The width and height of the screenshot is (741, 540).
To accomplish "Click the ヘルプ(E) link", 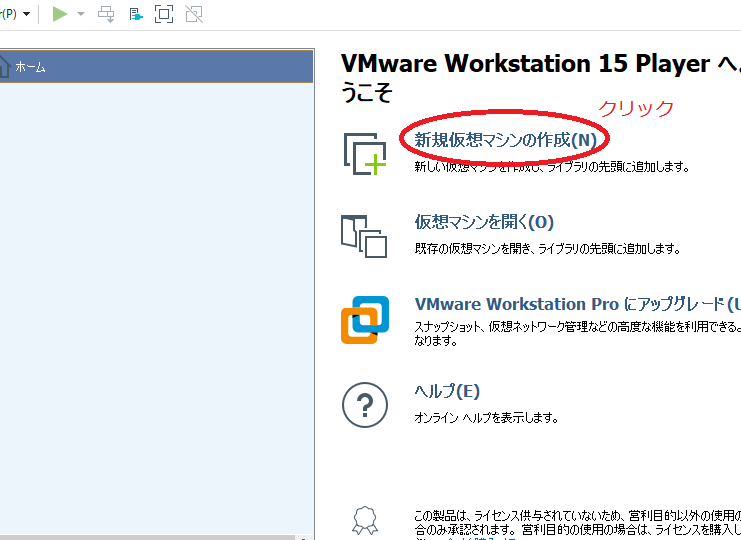I will 447,391.
